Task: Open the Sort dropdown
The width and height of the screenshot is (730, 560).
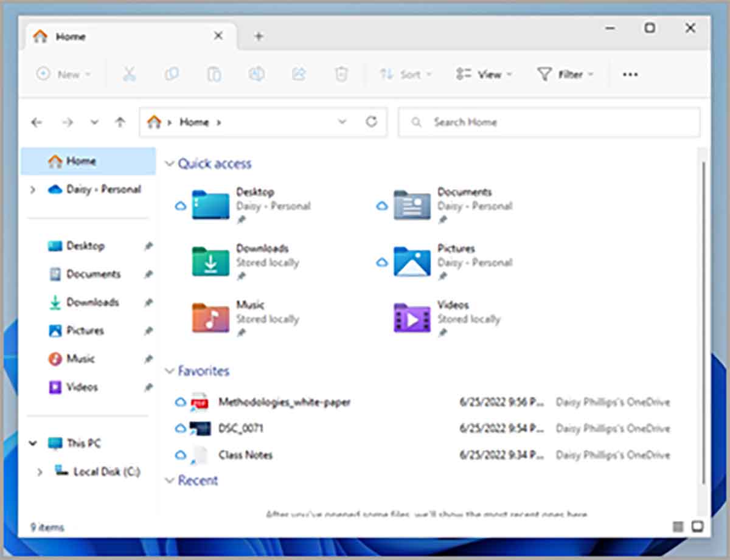Action: [406, 74]
